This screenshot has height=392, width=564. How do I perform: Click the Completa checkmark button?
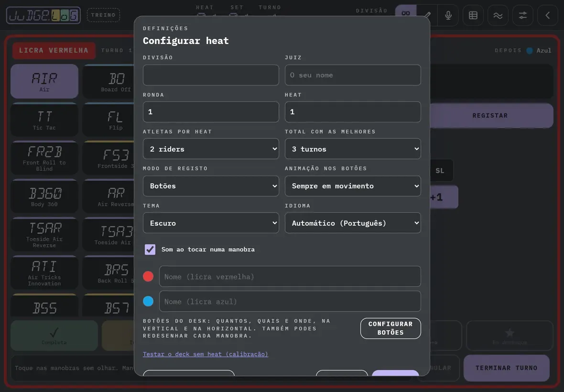(54, 336)
